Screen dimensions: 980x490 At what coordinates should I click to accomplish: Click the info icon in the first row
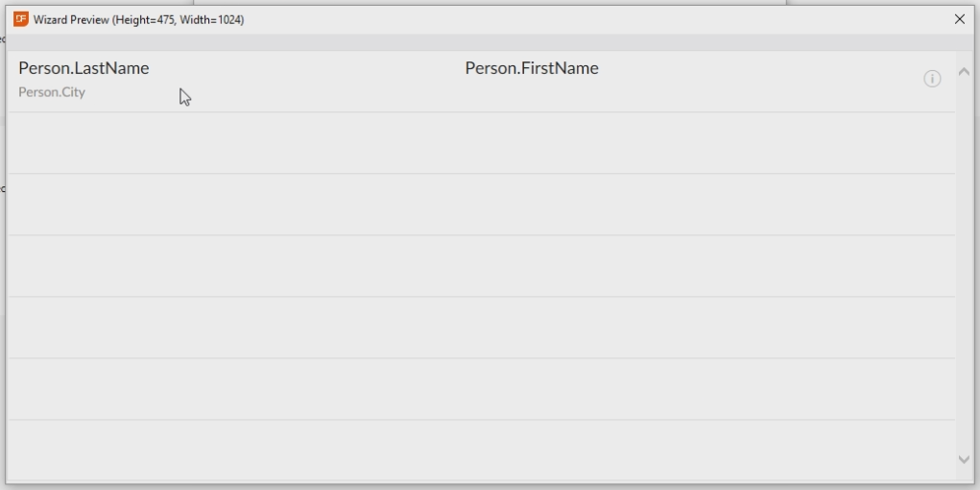pyautogui.click(x=932, y=79)
